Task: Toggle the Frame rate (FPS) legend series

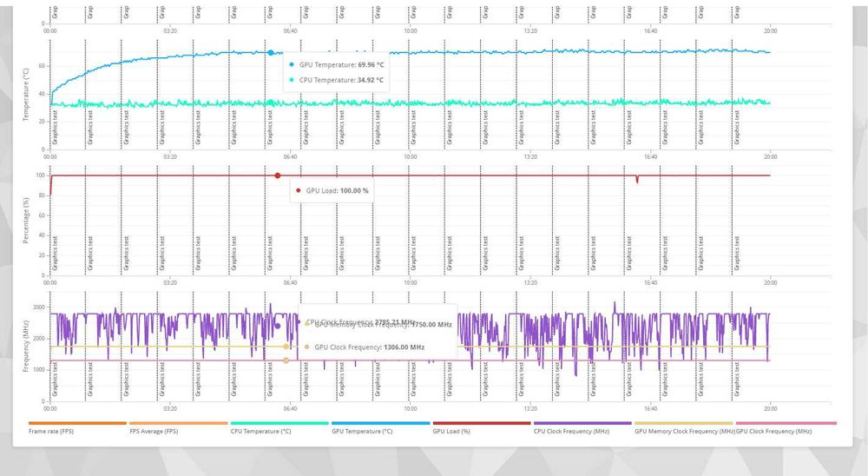Action: point(77,427)
